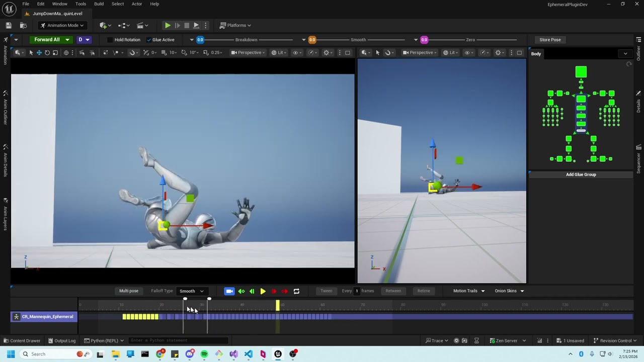Save the current level with the floppy disk icon

pyautogui.click(x=9, y=25)
